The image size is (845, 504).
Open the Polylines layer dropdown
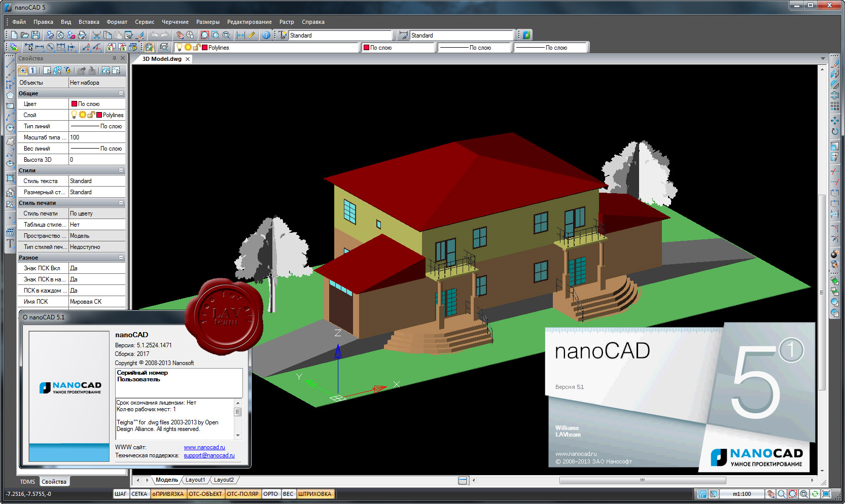[x=267, y=48]
